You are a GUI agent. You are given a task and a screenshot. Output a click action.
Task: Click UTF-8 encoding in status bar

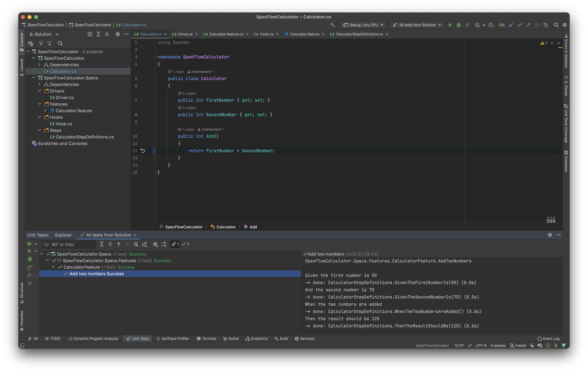[x=481, y=345]
